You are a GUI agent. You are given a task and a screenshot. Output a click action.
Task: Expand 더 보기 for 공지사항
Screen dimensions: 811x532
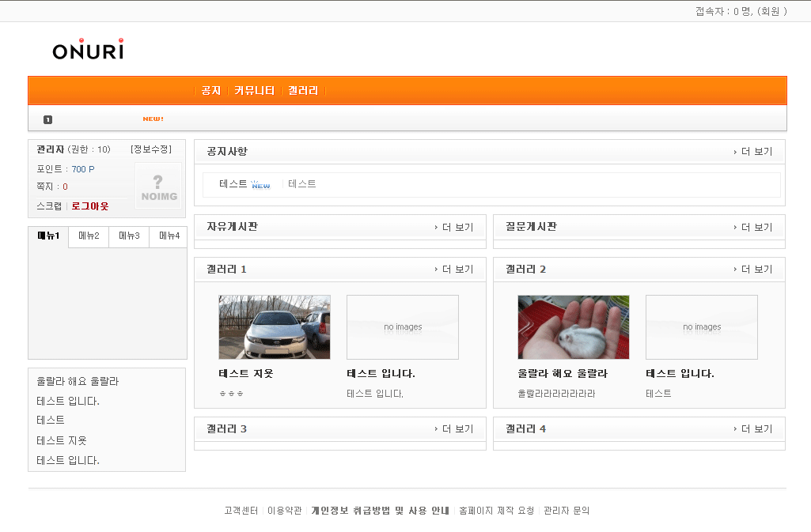(x=756, y=152)
